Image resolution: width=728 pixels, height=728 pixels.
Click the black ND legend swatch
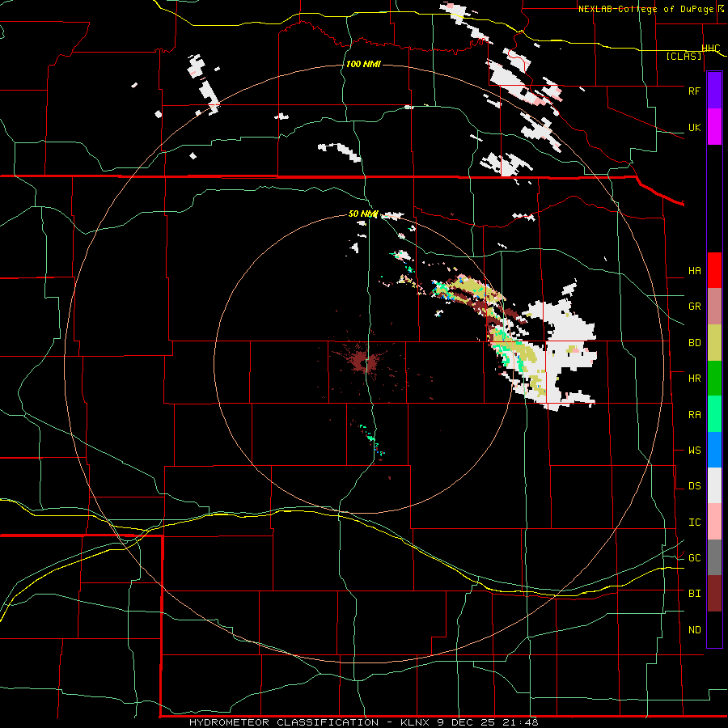pos(714,629)
